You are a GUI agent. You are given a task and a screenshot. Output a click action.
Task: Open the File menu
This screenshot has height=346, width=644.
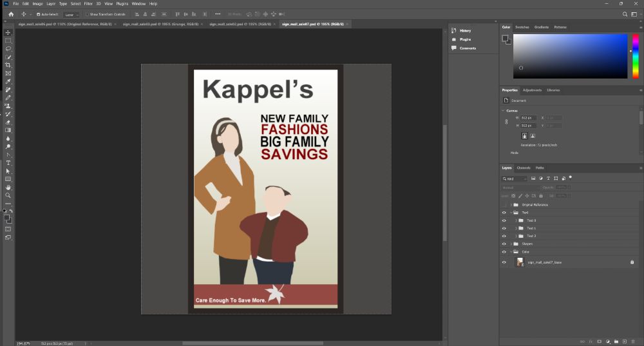pyautogui.click(x=15, y=3)
